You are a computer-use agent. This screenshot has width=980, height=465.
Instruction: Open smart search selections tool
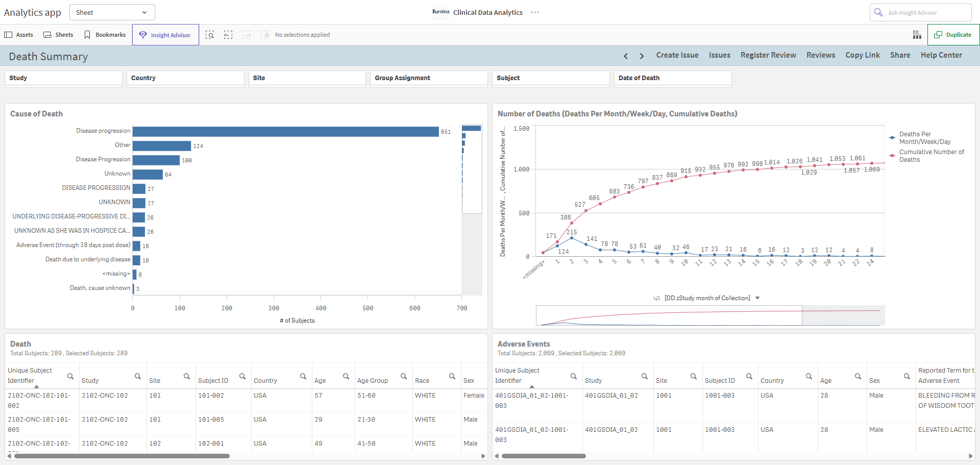(210, 35)
